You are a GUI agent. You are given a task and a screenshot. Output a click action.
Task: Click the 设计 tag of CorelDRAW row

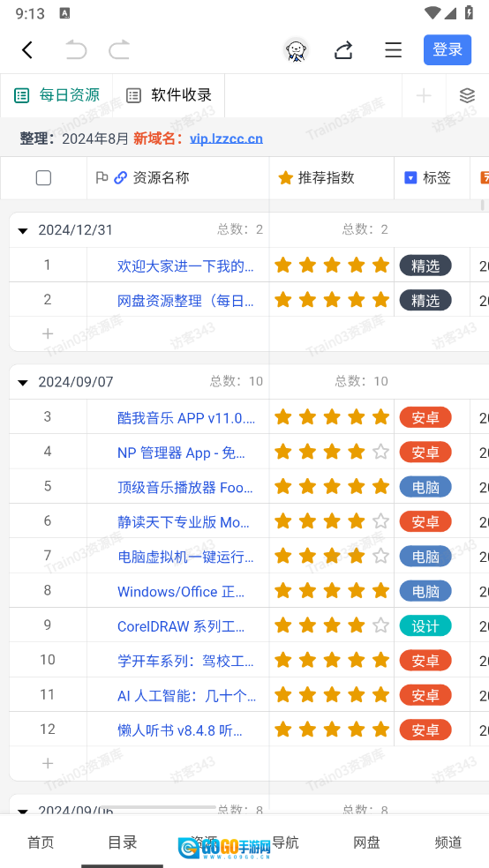pyautogui.click(x=425, y=626)
